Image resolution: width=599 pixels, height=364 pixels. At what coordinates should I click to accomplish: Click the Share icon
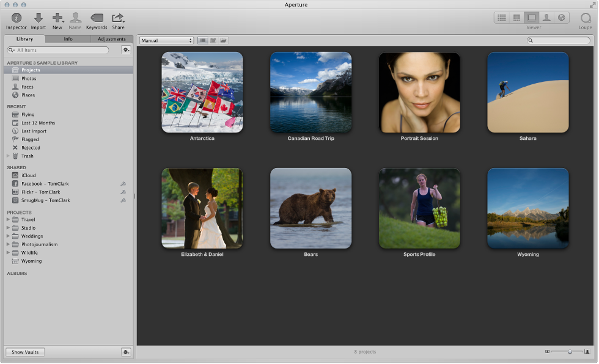[118, 17]
